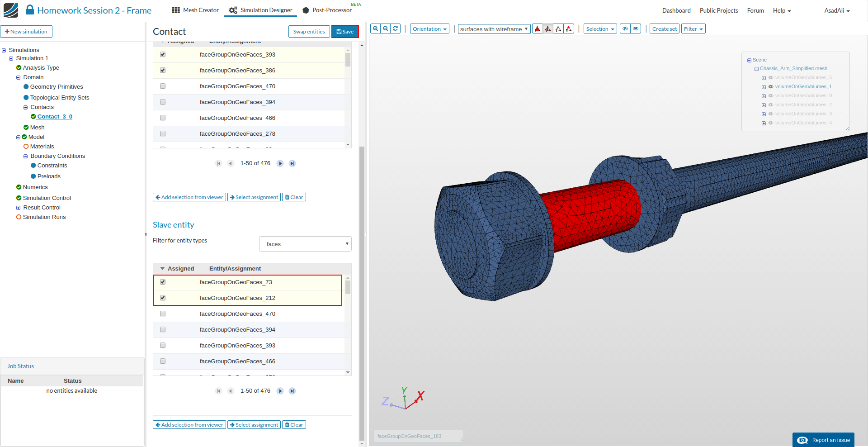Check faceGroupOnGeoFaces_278 checkbox

coord(163,133)
